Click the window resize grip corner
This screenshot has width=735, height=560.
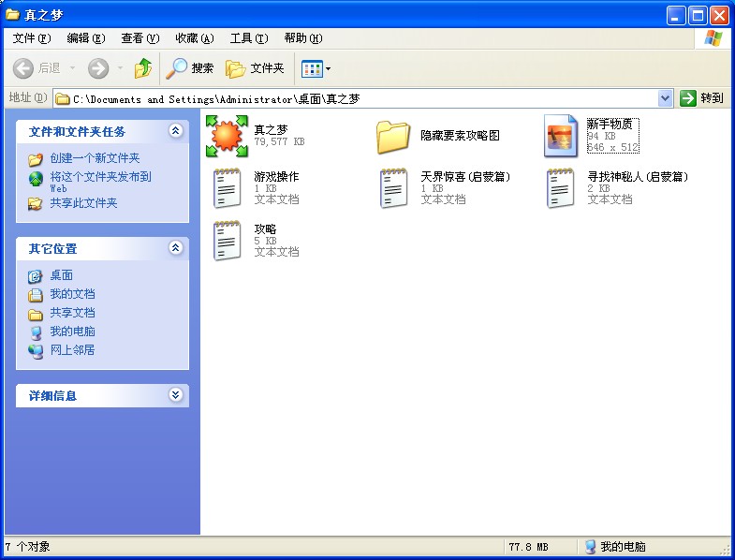[x=726, y=551]
